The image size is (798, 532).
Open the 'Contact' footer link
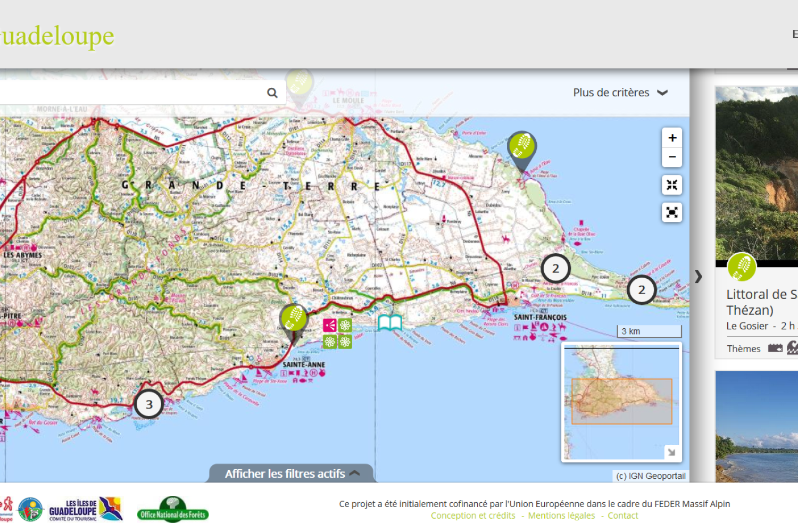click(622, 516)
